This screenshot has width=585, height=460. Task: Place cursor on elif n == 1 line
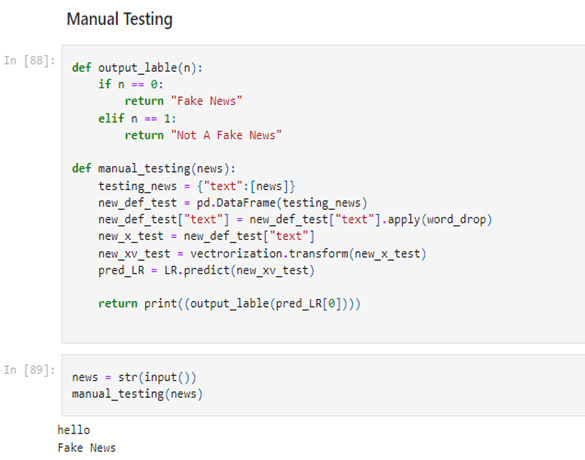(x=137, y=119)
